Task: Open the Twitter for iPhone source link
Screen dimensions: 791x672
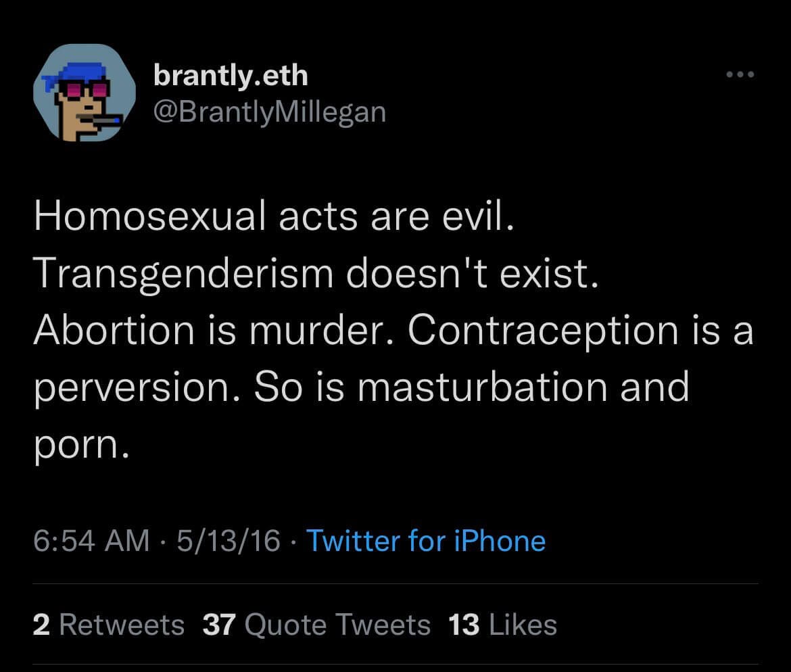Action: click(426, 541)
